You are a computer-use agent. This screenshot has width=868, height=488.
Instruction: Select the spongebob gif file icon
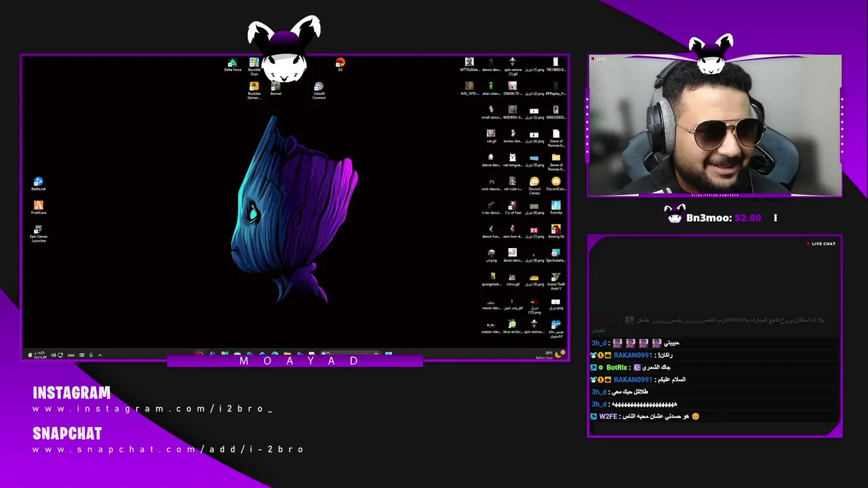[x=491, y=279]
